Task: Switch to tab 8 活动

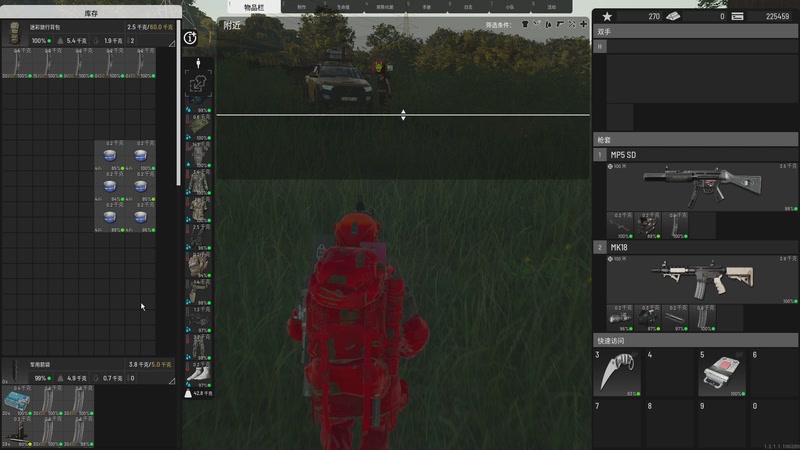Action: click(552, 7)
